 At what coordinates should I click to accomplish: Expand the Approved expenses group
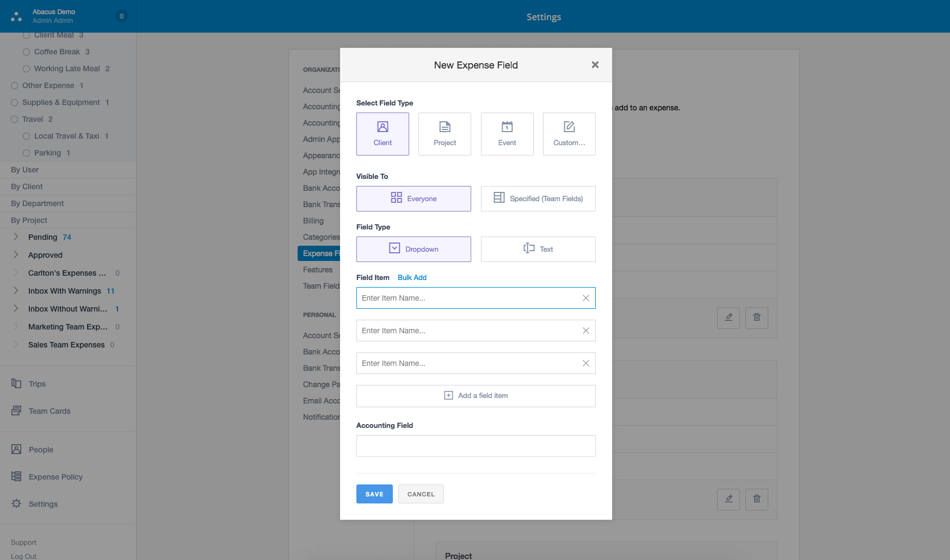coord(16,255)
